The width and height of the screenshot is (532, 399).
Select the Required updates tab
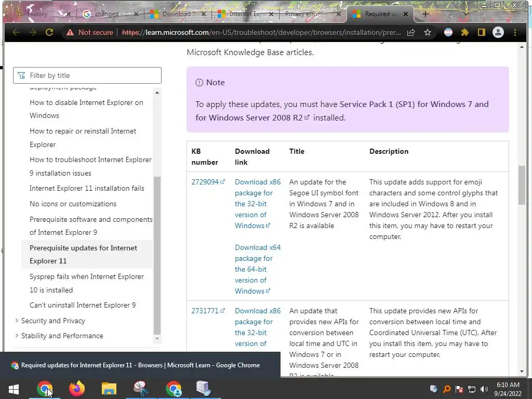click(x=380, y=14)
